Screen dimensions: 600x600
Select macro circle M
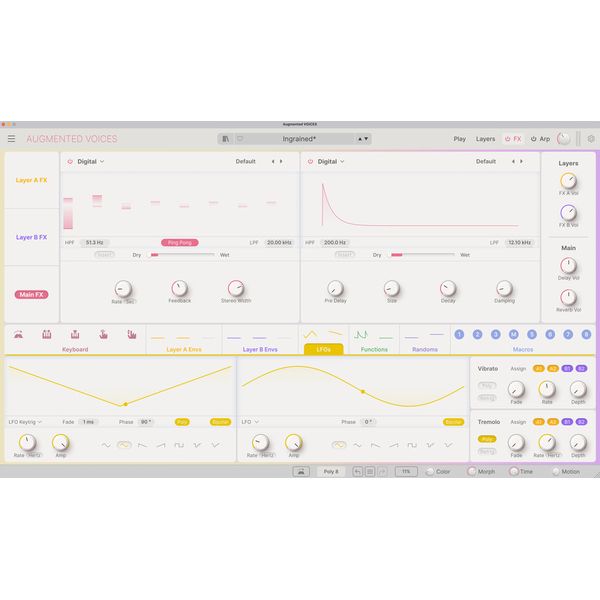coord(514,334)
